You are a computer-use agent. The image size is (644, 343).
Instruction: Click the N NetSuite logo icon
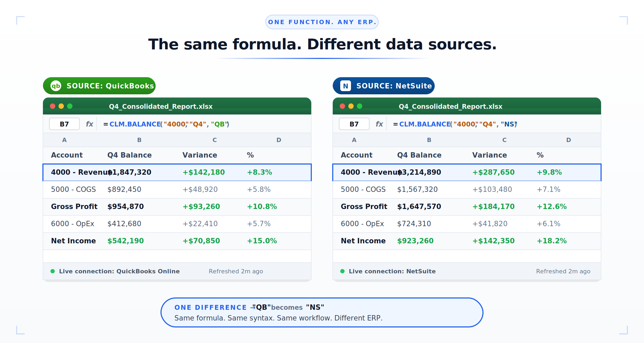tap(345, 86)
